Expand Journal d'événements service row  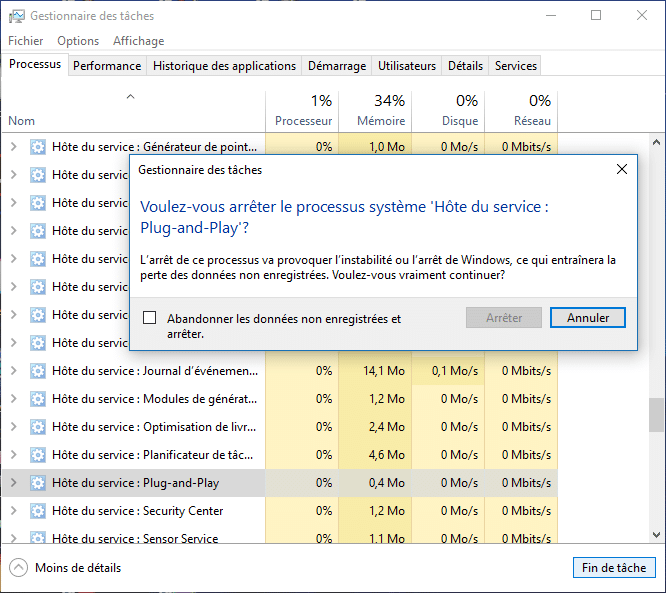[x=14, y=371]
